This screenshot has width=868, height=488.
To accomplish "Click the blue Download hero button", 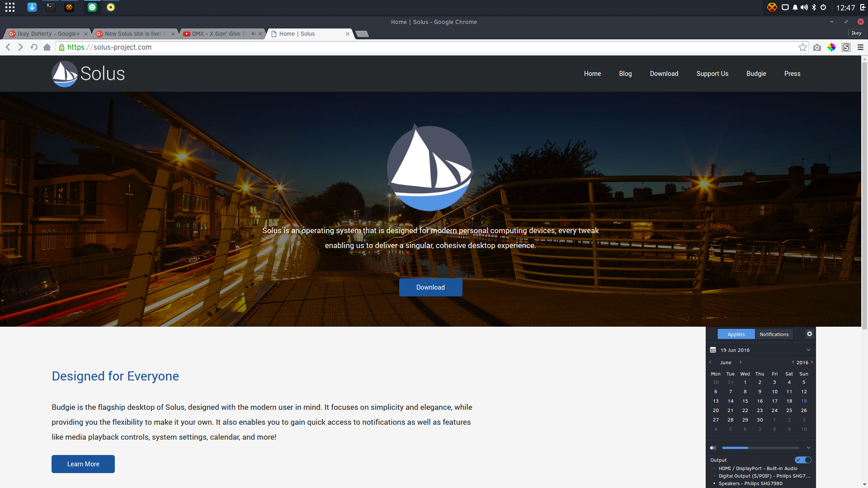I will pyautogui.click(x=430, y=287).
